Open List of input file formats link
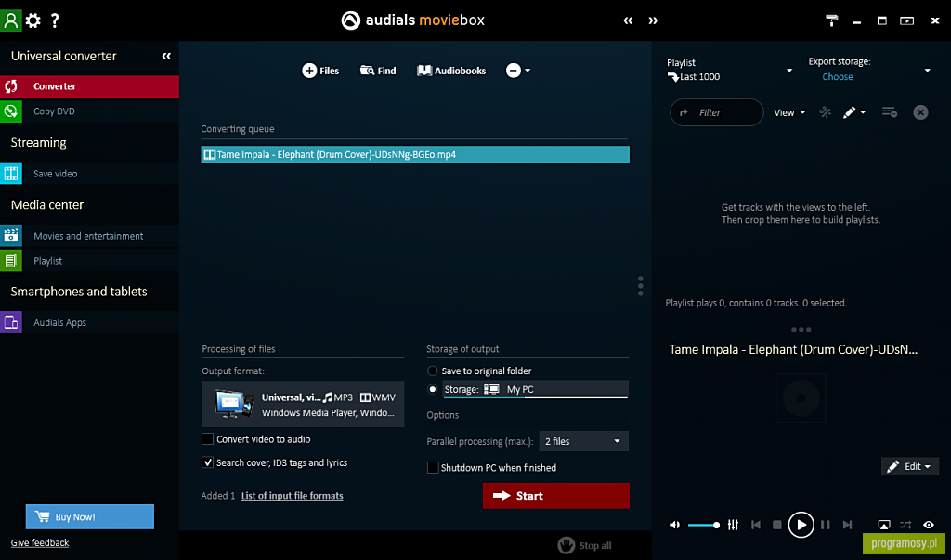 click(293, 496)
